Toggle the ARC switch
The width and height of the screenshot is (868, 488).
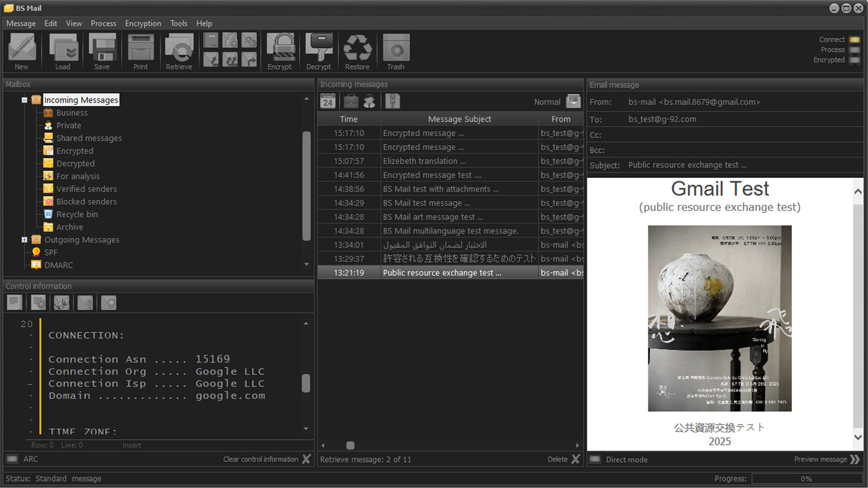click(12, 459)
